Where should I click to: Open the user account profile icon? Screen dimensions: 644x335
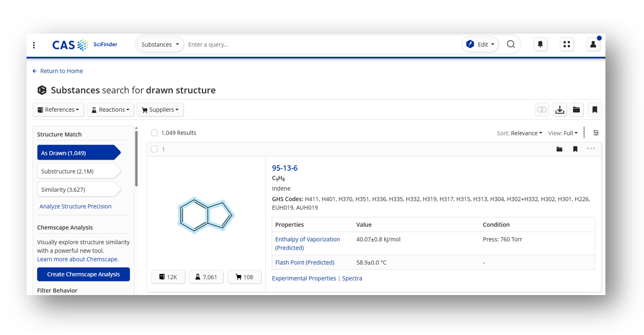(593, 44)
